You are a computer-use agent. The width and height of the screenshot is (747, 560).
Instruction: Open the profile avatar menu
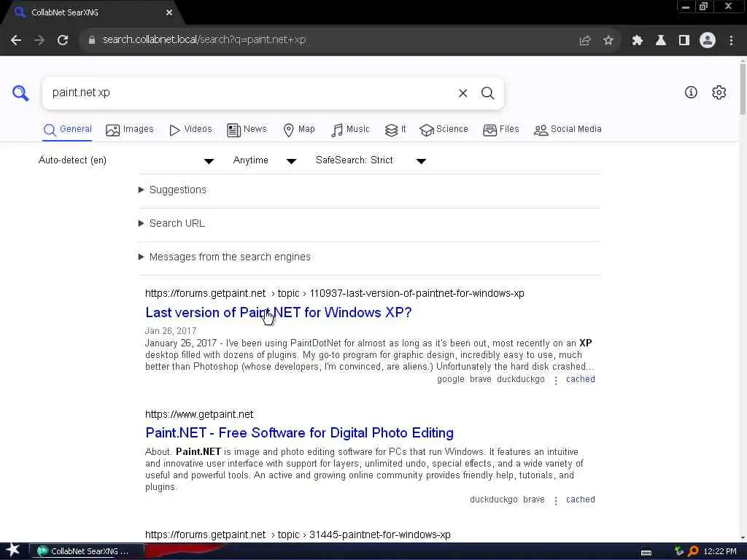[x=707, y=41]
